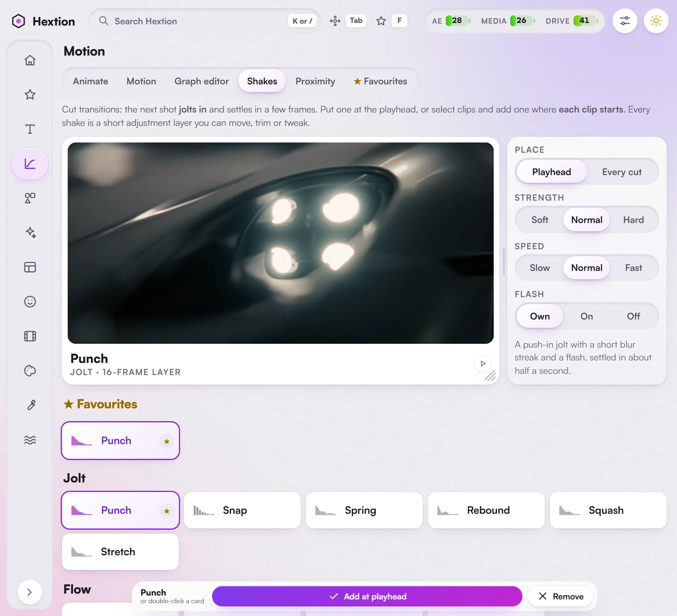Select the Snap jolt card
677x616 pixels.
click(242, 510)
